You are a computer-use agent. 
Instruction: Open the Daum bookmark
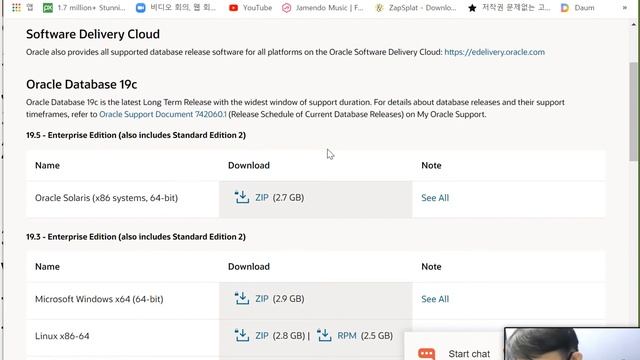pos(578,8)
